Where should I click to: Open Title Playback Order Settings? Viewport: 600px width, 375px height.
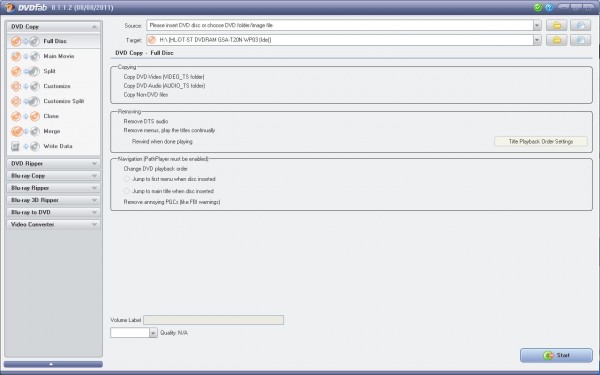tap(541, 142)
